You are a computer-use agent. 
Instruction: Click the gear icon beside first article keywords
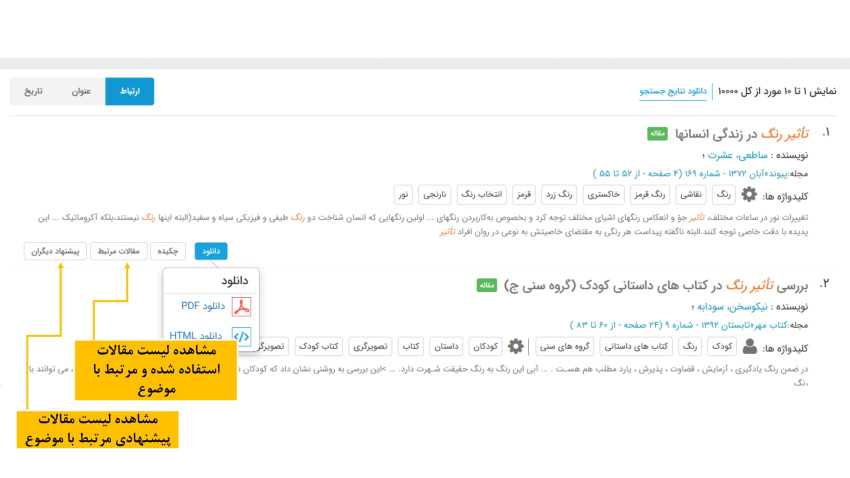(748, 195)
